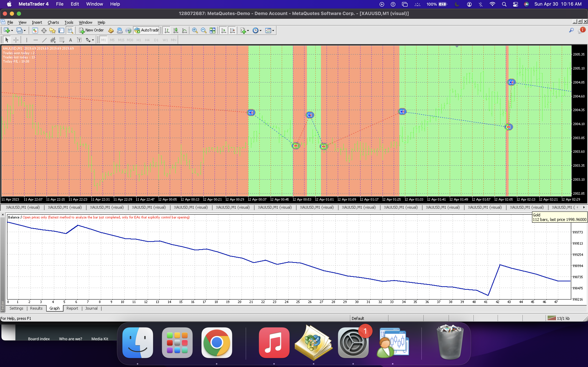Toggle Auto Scroll chart button
This screenshot has height=367, width=588.
click(223, 30)
